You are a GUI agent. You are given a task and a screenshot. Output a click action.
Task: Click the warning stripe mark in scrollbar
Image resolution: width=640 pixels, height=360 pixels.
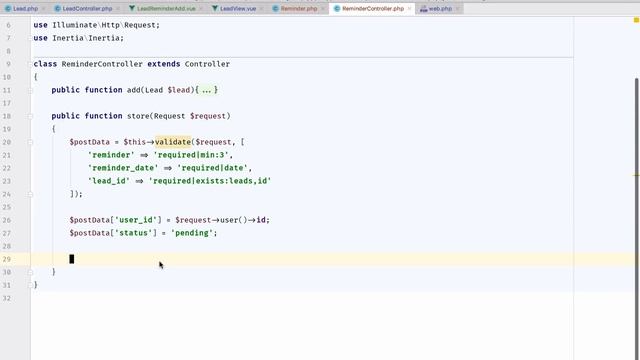636,175
